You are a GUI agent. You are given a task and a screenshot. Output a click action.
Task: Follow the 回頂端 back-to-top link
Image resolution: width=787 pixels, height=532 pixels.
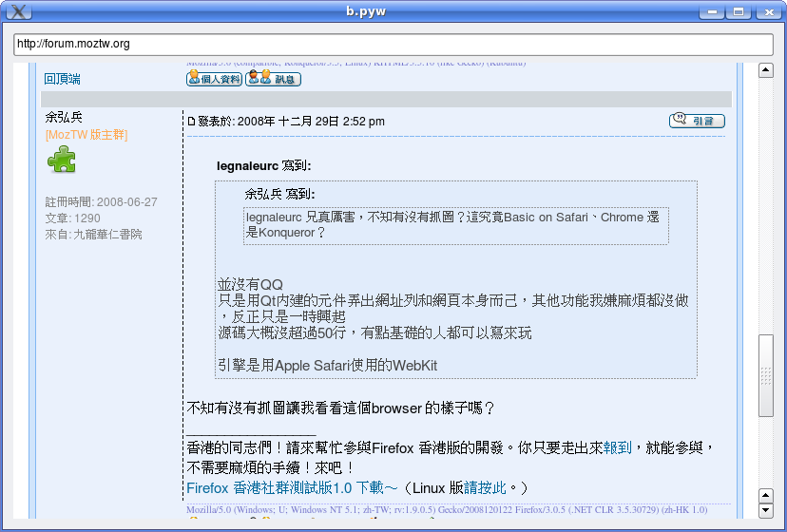62,79
